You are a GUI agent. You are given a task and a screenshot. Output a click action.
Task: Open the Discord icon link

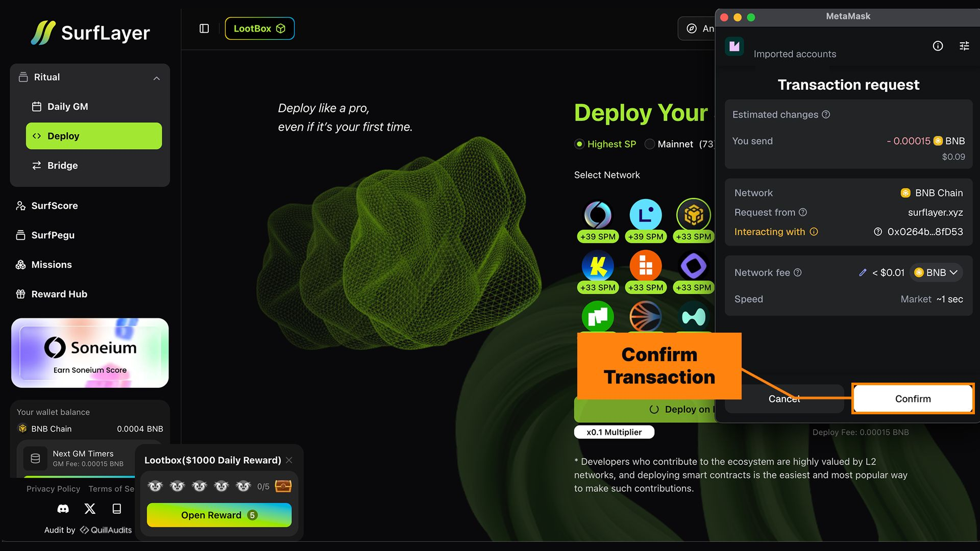(63, 509)
